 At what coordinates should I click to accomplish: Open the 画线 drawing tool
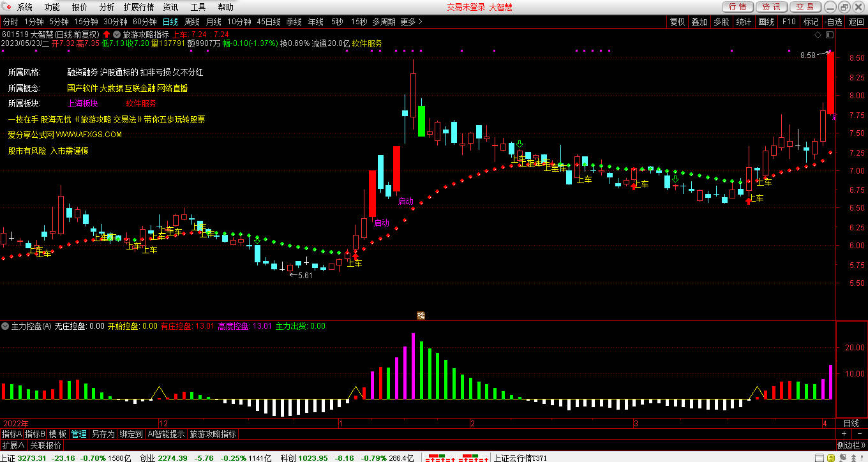[766, 22]
